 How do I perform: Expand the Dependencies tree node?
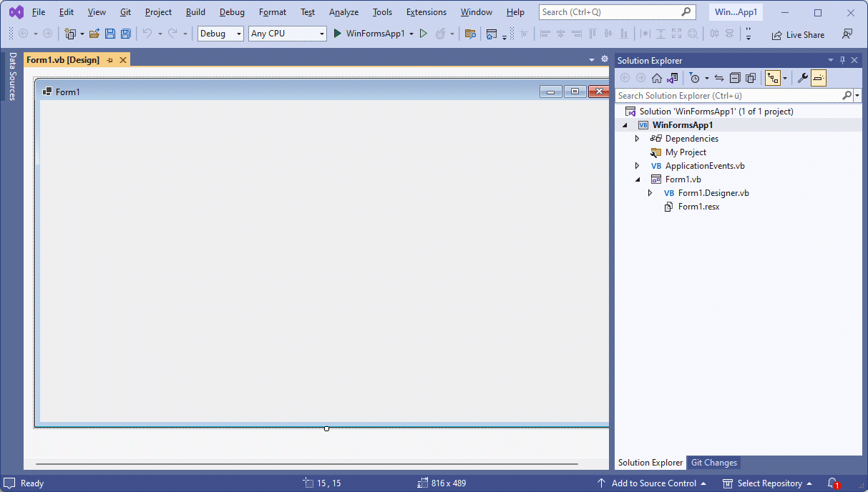[x=637, y=139]
